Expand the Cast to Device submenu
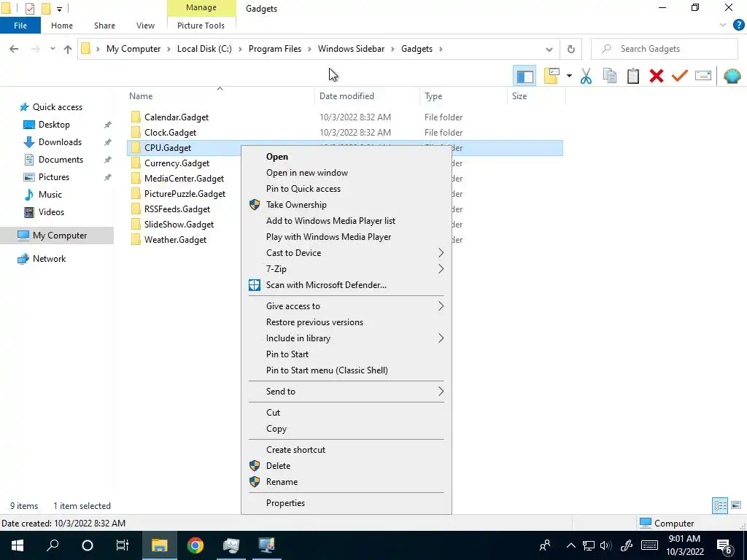This screenshot has width=747, height=560. (x=347, y=253)
